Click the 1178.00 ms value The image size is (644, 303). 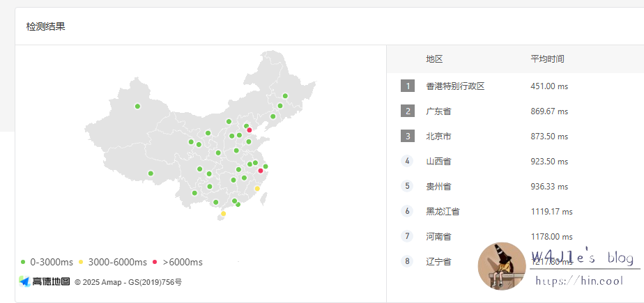click(551, 237)
